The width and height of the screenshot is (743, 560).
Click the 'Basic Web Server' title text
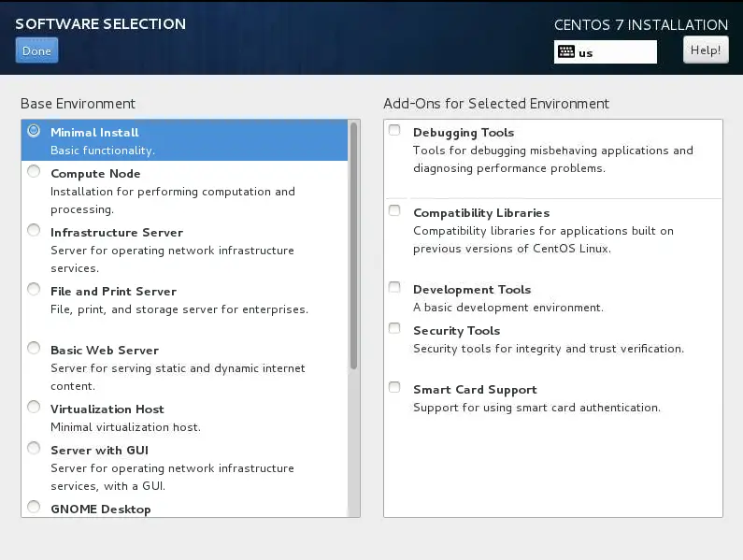(105, 350)
